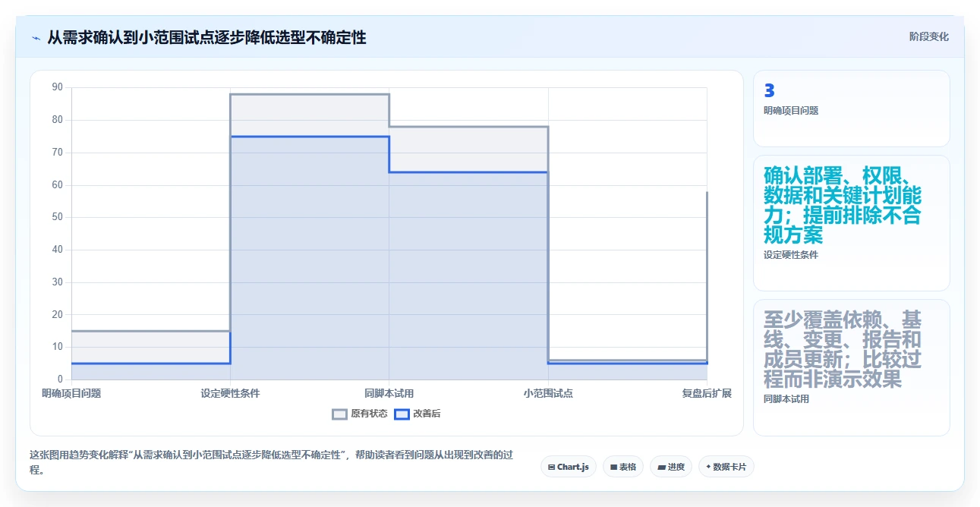Click the chart description paragraph below the chart
The width and height of the screenshot is (980, 507).
click(x=271, y=462)
